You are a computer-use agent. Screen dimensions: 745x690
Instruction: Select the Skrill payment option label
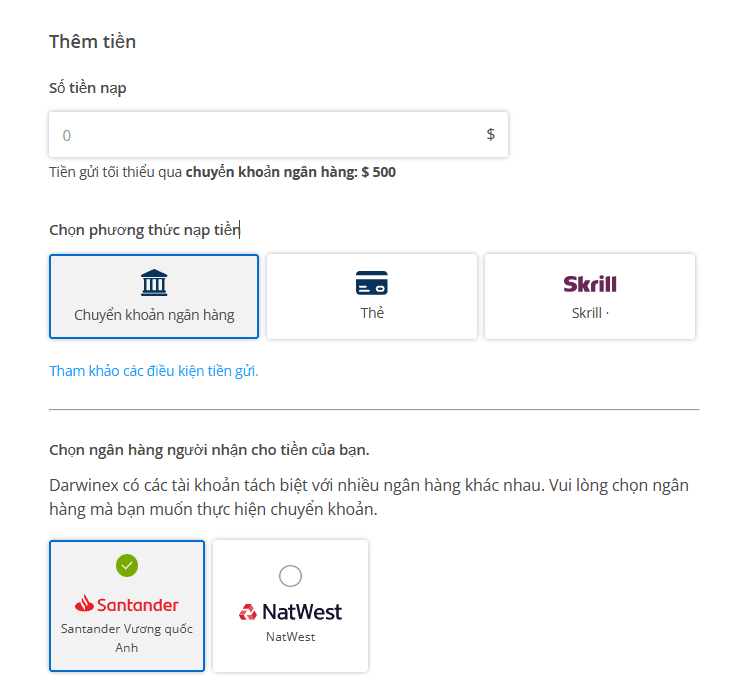point(590,313)
